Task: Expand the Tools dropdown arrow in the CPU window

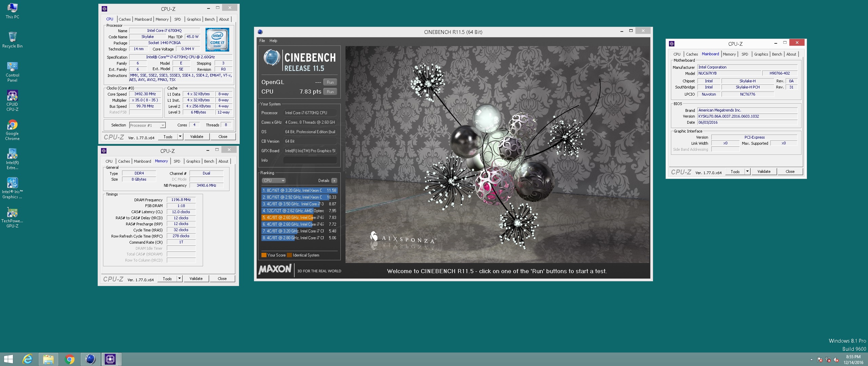Action: 180,137
